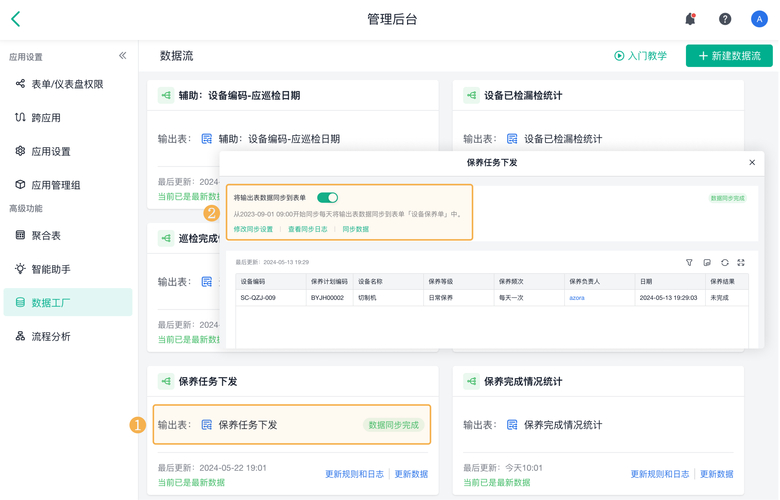Click export icon in popup table toolbar

pos(707,263)
